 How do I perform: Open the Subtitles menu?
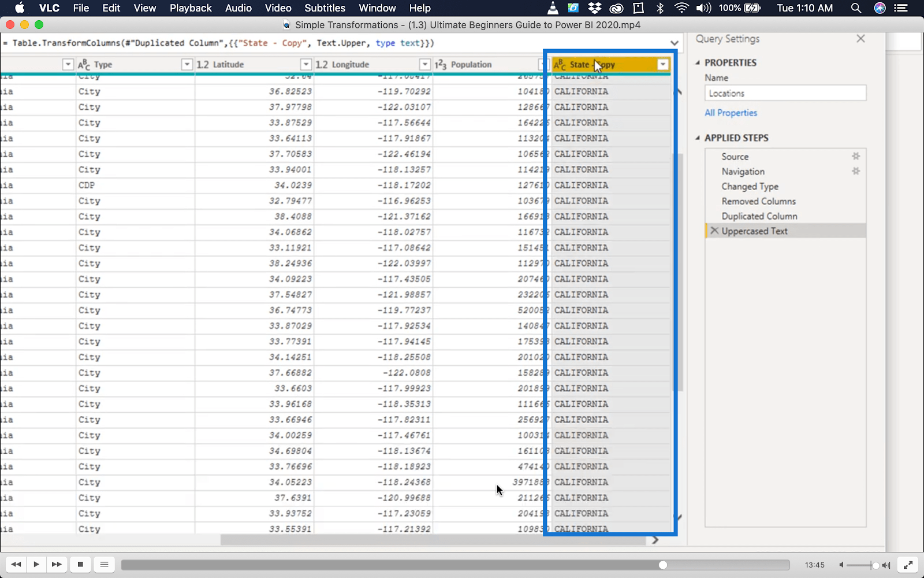(325, 8)
